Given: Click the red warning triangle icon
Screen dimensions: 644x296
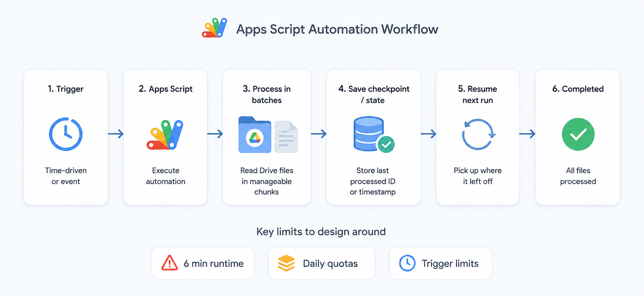Looking at the screenshot, I should pos(169,263).
